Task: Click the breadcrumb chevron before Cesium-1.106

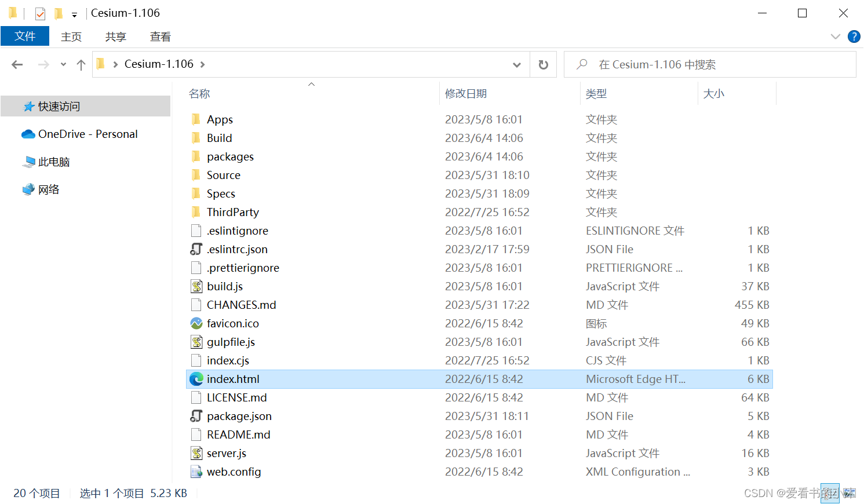Action: pos(115,64)
